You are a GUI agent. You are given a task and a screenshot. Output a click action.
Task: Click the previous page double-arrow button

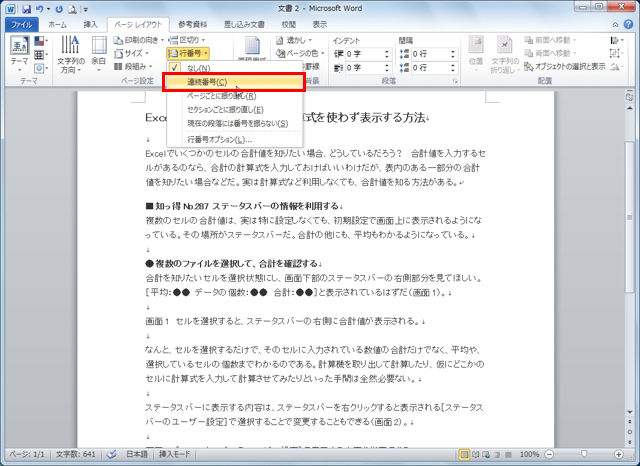(x=629, y=423)
